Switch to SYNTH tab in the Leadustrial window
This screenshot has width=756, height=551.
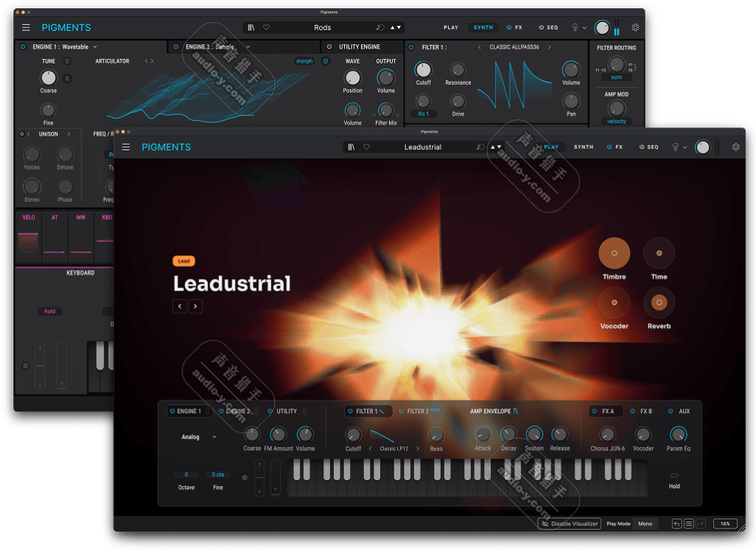pyautogui.click(x=583, y=147)
